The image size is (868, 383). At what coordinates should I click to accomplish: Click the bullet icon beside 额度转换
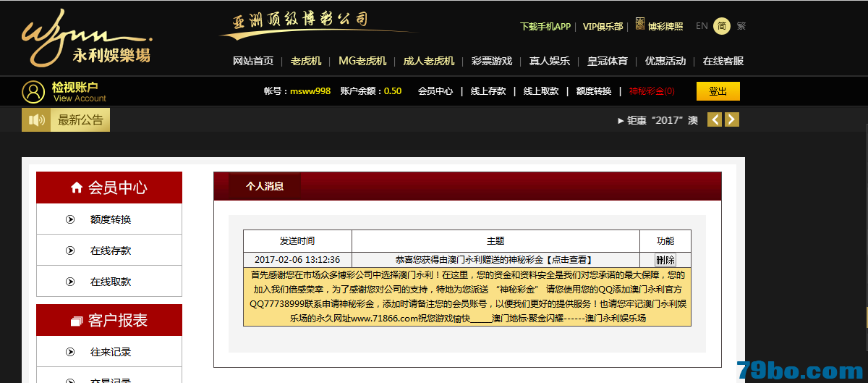coord(70,219)
